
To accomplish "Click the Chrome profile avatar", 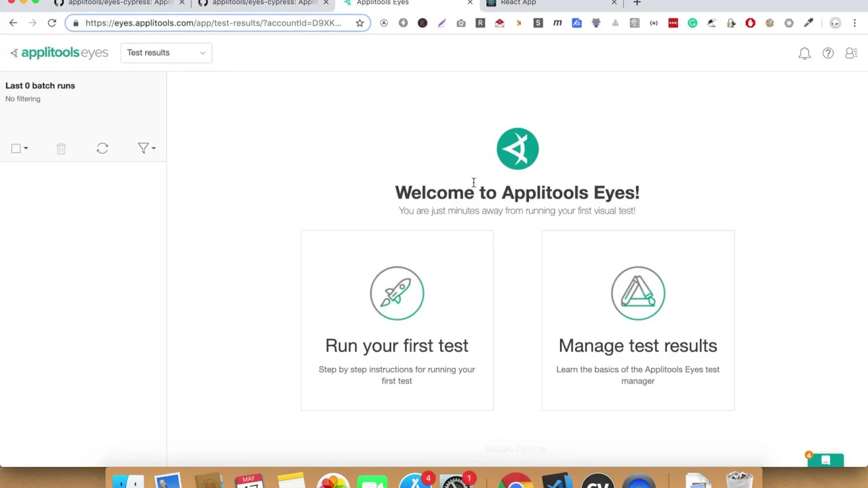I will click(x=835, y=23).
